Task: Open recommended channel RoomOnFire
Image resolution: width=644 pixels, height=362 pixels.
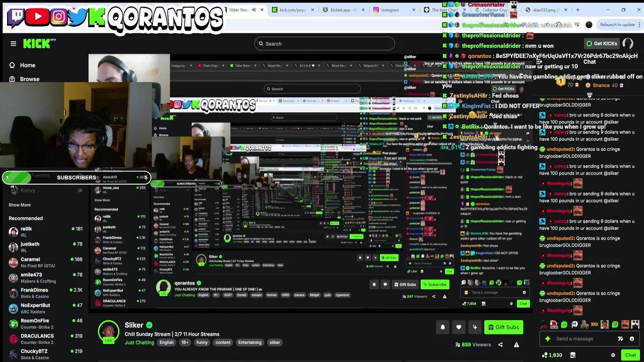Action: coord(45,323)
